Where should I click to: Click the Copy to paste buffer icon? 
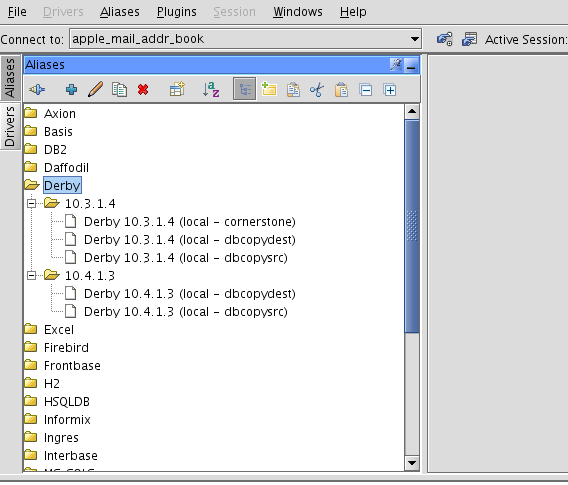pos(293,89)
